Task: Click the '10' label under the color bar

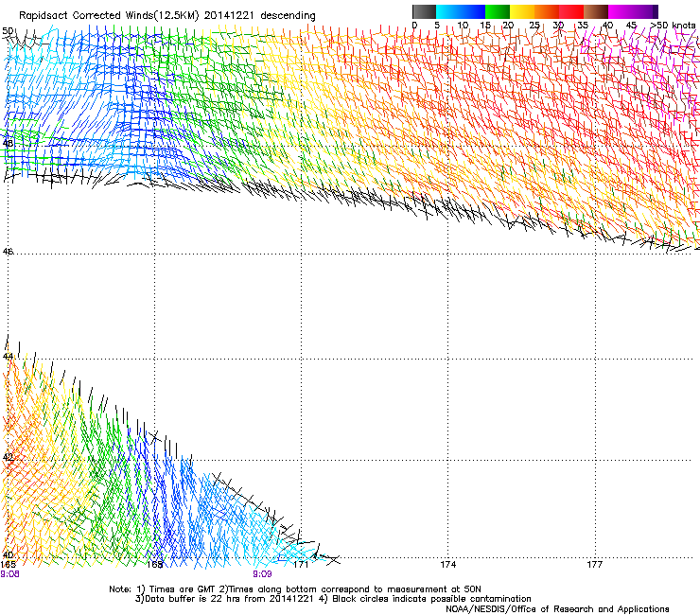Action: 463,25
